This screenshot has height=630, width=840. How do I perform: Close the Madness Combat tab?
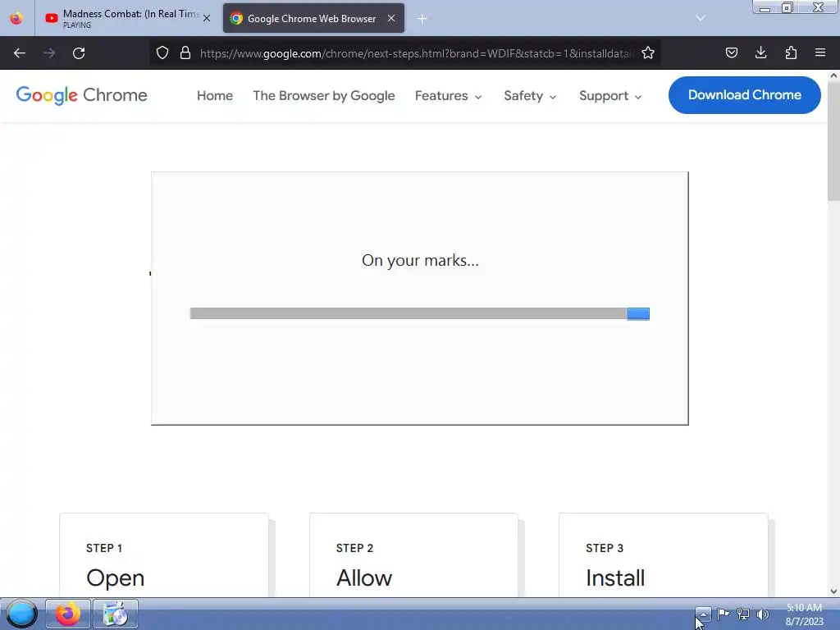point(207,18)
